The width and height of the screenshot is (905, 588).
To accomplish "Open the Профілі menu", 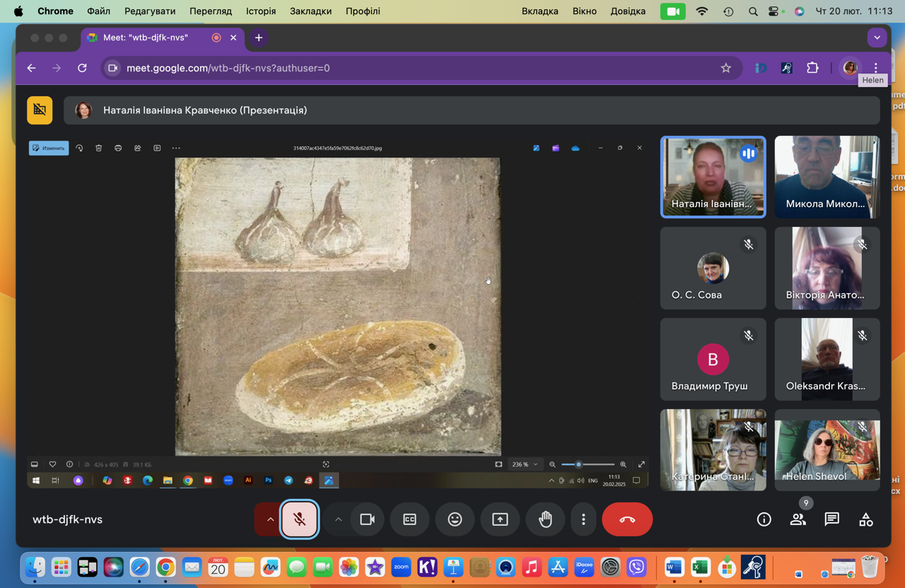I will click(363, 11).
